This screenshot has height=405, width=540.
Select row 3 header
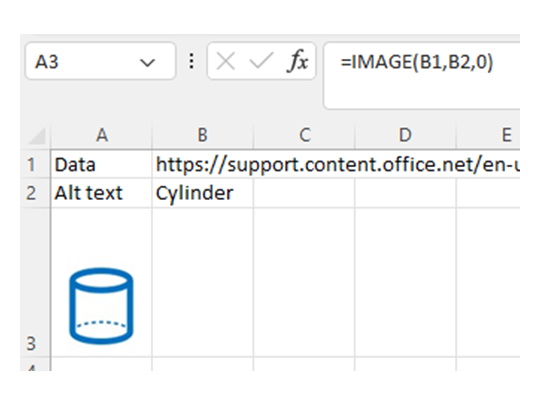[x=35, y=282]
